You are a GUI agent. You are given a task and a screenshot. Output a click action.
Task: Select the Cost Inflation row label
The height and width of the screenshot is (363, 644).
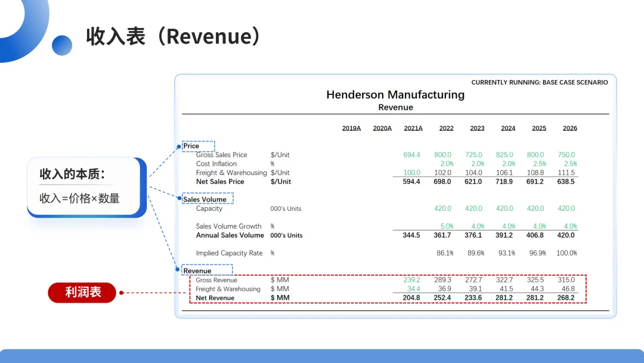[216, 164]
